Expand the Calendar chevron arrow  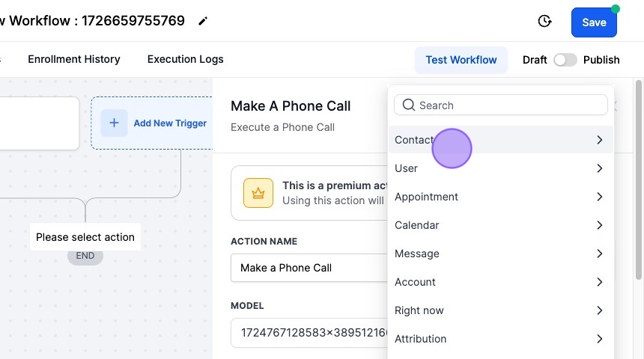pos(599,225)
